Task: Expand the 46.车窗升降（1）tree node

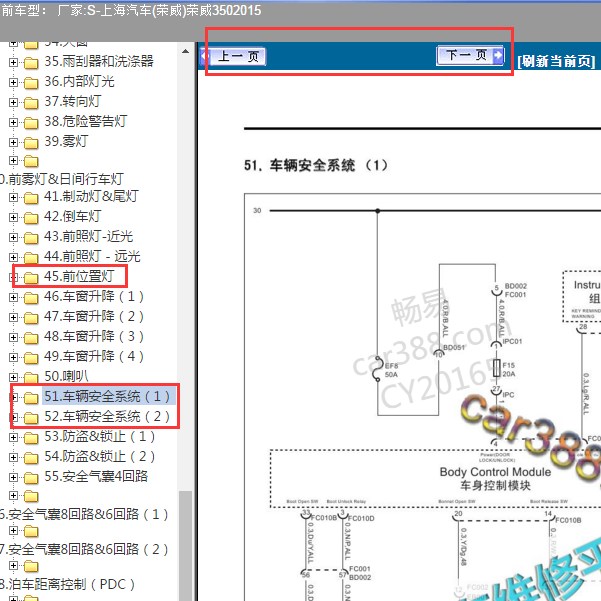Action: pyautogui.click(x=13, y=297)
